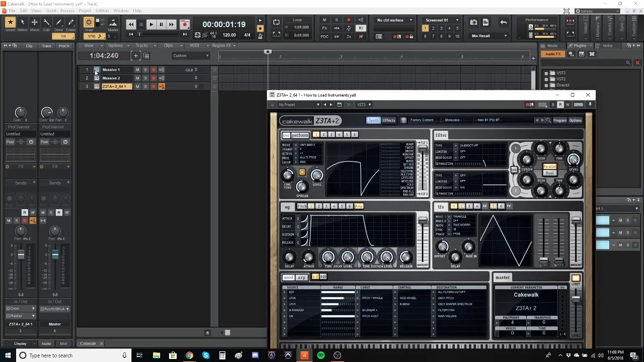Open the Custom track control dropdown
Image resolution: width=644 pixels, height=362 pixels.
[190, 55]
